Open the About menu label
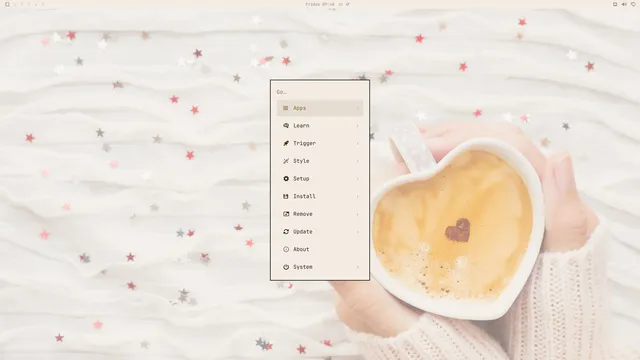 pos(301,249)
